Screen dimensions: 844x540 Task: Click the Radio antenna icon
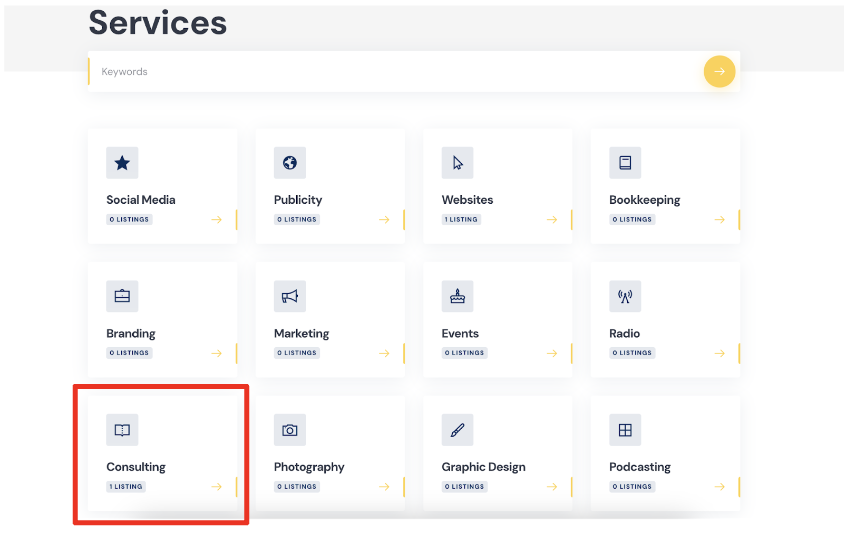625,296
